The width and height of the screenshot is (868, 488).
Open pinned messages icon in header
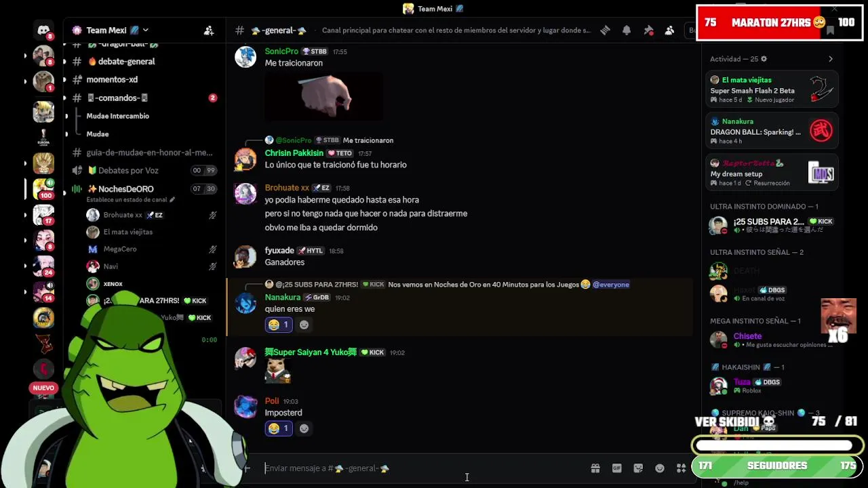(648, 30)
